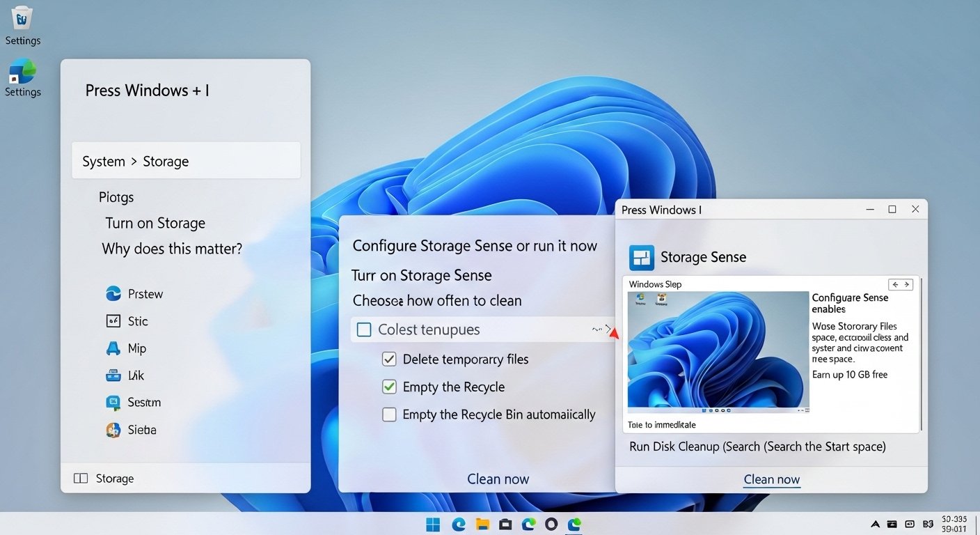Click the Toie to immediitale caption

click(x=662, y=424)
